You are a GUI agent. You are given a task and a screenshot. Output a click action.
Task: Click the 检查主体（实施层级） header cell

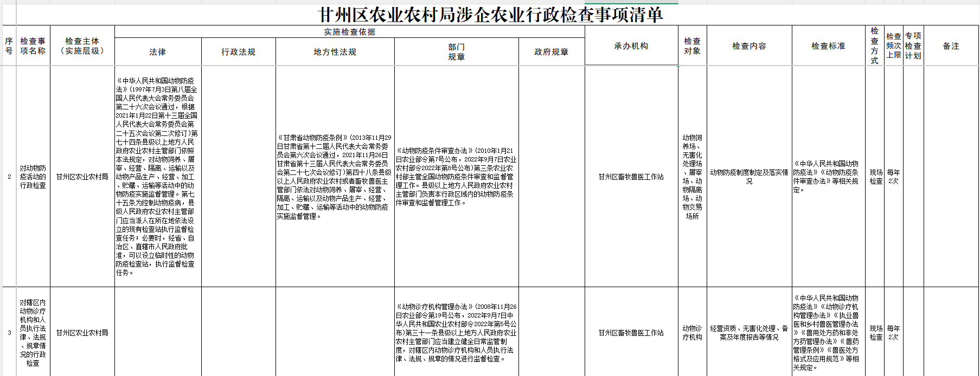coord(82,46)
